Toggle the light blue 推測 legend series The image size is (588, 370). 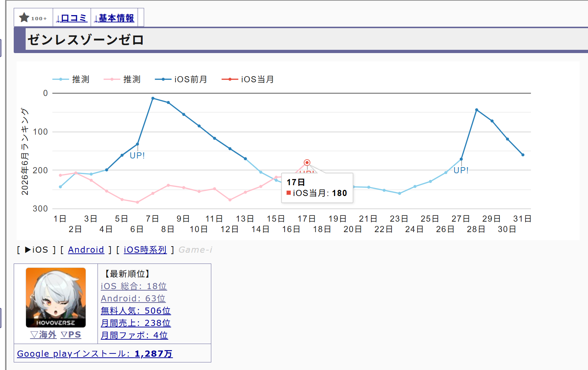[x=71, y=79]
